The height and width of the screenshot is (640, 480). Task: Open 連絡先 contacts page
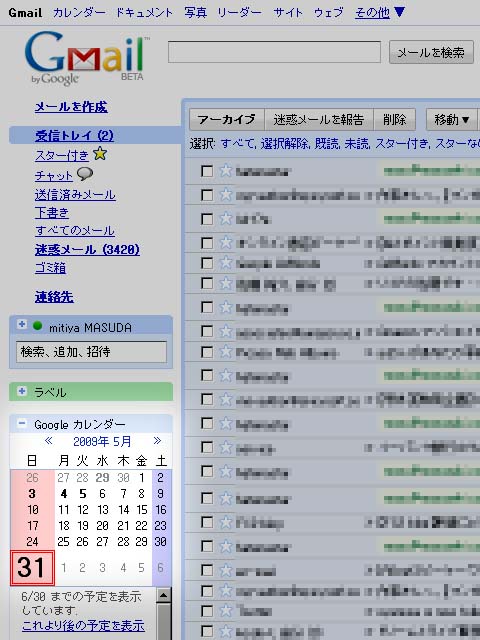(54, 297)
